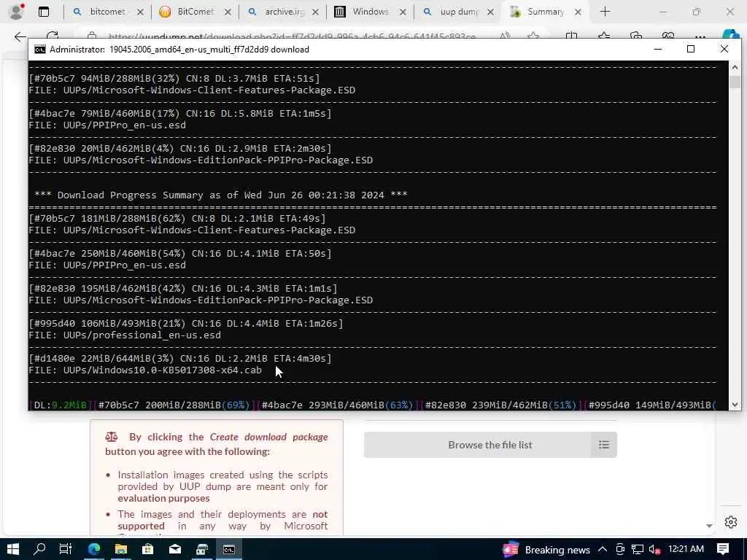Open Breaking news widget on taskbar
The width and height of the screenshot is (747, 560).
click(546, 550)
